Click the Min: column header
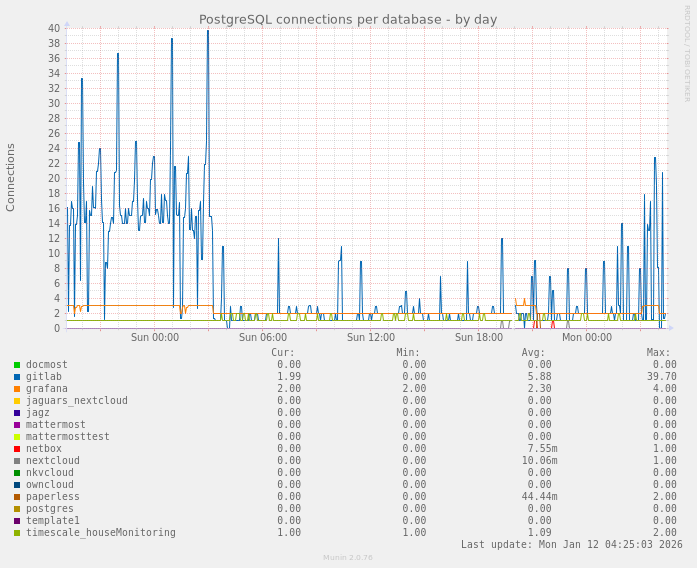This screenshot has height=568, width=697. pyautogui.click(x=408, y=352)
